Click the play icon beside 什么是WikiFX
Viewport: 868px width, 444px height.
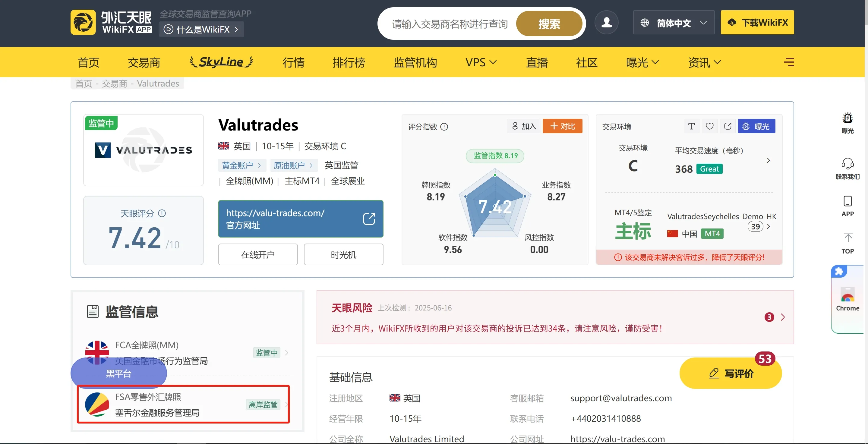169,29
